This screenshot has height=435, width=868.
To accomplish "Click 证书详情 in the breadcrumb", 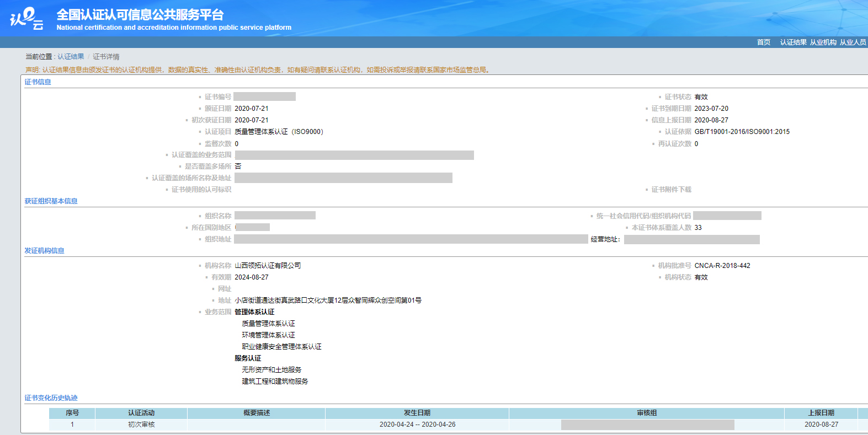I will (106, 57).
